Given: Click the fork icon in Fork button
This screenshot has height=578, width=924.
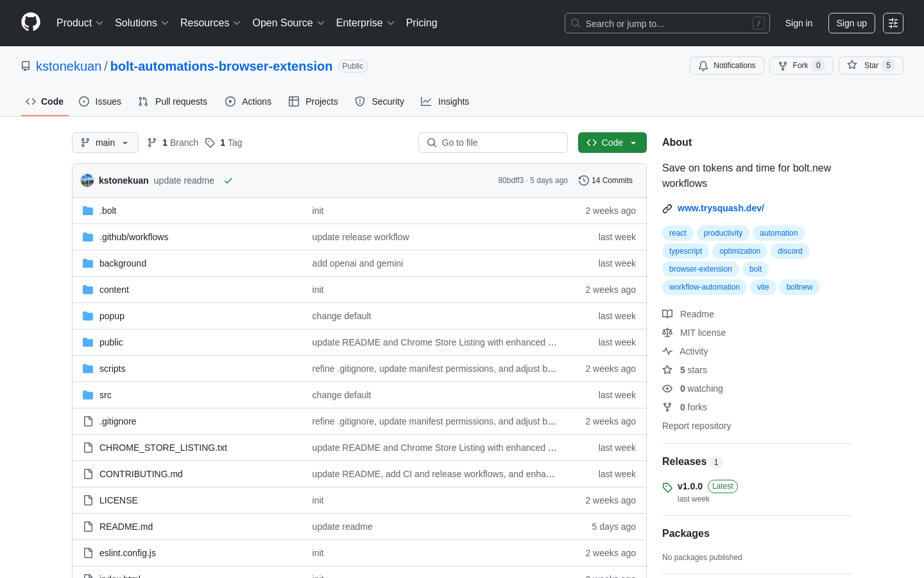Looking at the screenshot, I should coord(783,66).
